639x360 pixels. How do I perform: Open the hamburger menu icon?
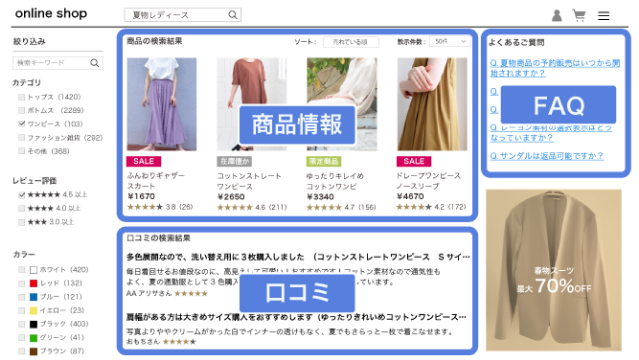pyautogui.click(x=604, y=16)
